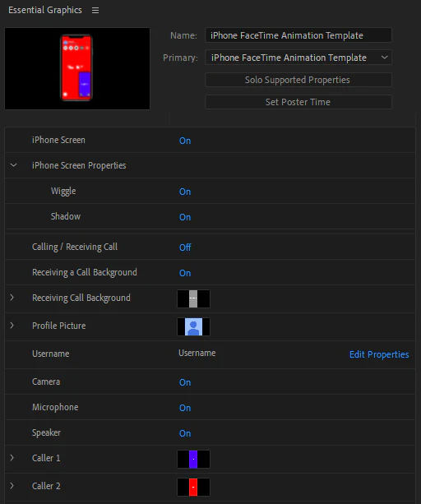Toggle Shadow On value
Screen dimensions: 421x504
pos(185,217)
